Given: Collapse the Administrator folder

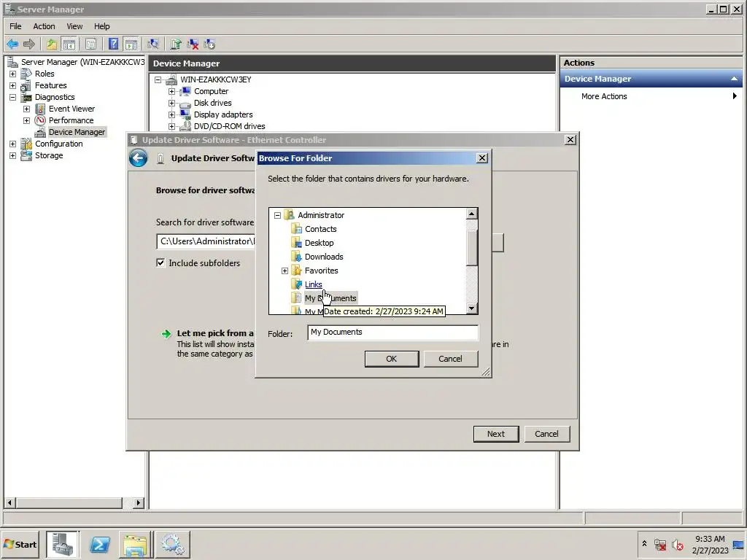Looking at the screenshot, I should tap(277, 215).
